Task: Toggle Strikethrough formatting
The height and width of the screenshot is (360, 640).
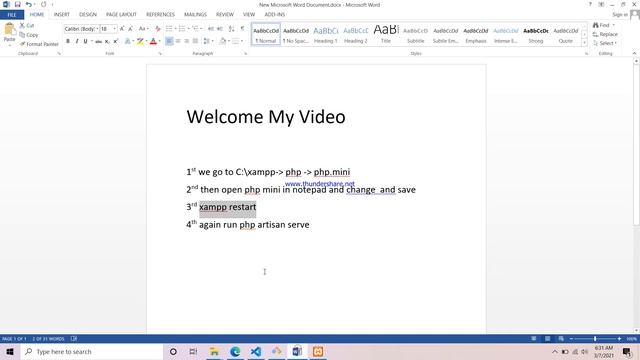Action: click(98, 41)
